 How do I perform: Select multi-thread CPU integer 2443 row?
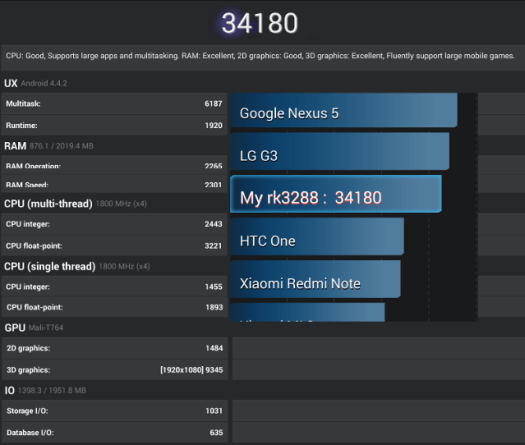(x=114, y=224)
